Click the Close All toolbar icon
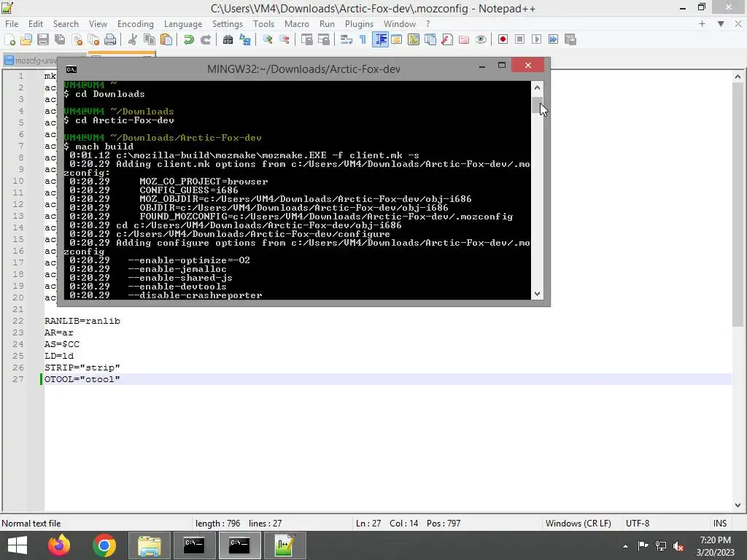Viewport: 747px width, 560px height. pyautogui.click(x=93, y=39)
